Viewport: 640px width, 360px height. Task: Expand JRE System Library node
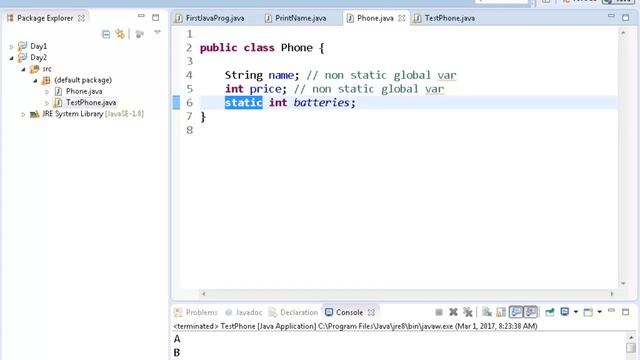point(23,114)
